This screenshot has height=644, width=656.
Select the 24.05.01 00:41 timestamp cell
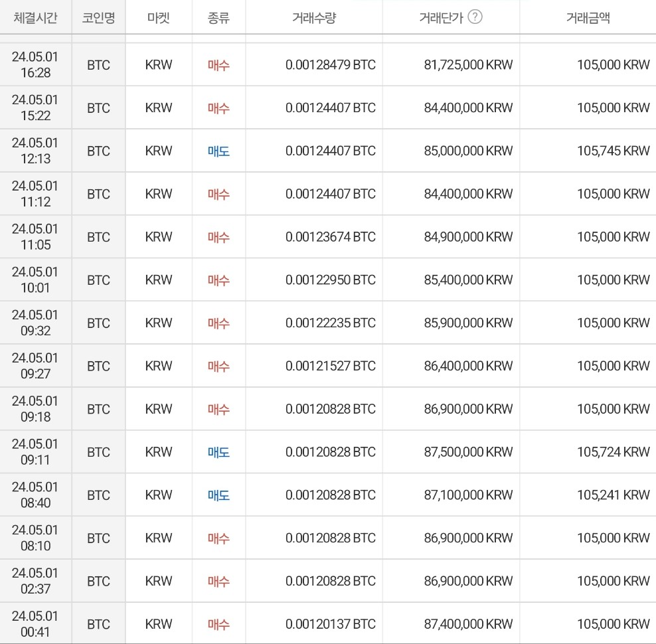coord(35,624)
